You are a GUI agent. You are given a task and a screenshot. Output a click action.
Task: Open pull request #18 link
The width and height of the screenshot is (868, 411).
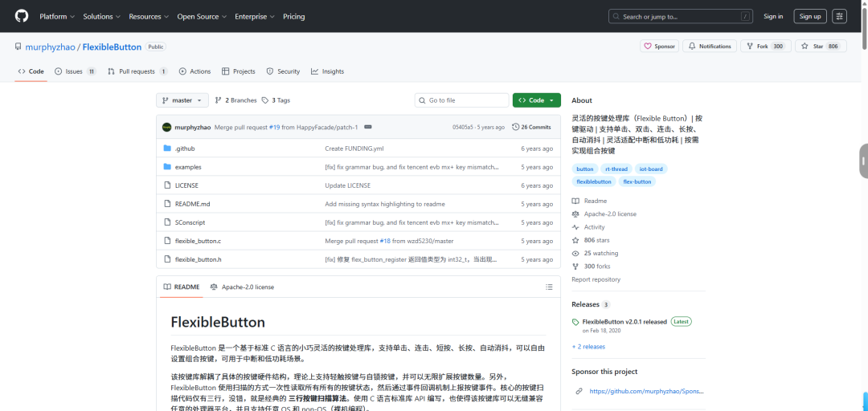click(x=385, y=241)
